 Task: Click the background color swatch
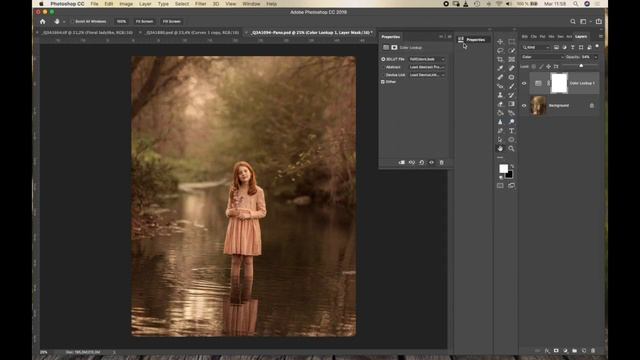tap(509, 175)
